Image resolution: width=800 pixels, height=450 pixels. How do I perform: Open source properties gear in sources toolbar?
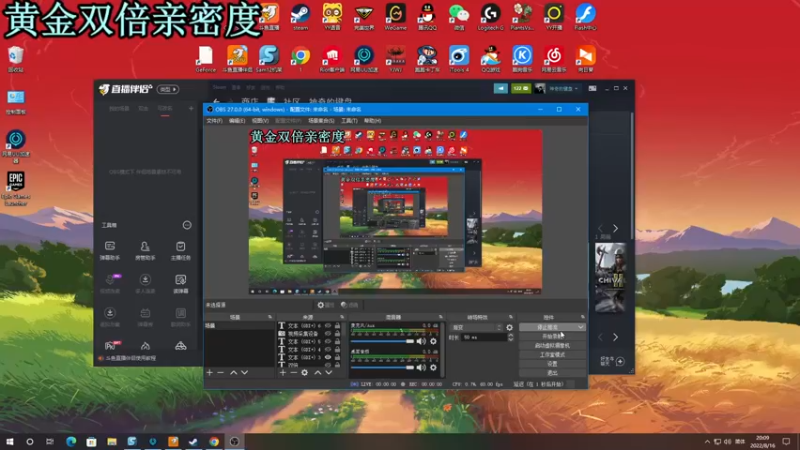pyautogui.click(x=305, y=373)
